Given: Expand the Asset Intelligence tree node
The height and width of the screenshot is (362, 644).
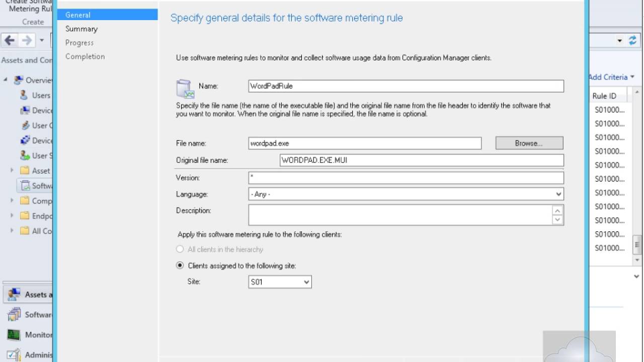Looking at the screenshot, I should [12, 170].
